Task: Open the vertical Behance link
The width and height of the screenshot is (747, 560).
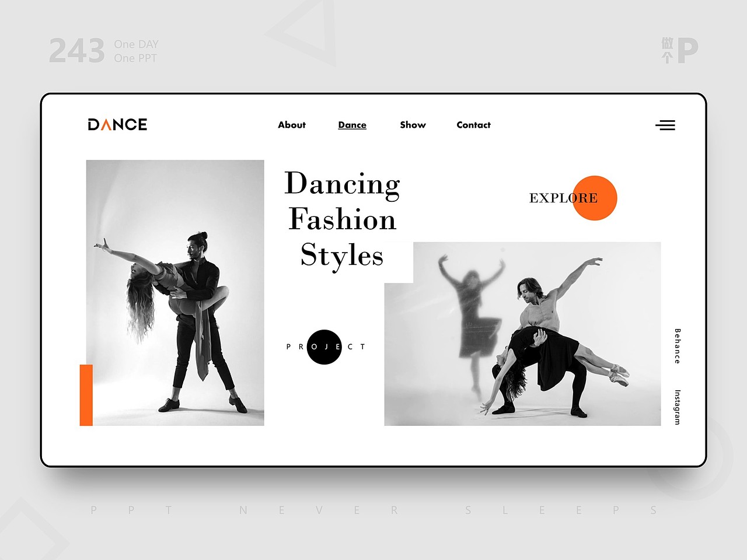Action: [678, 346]
